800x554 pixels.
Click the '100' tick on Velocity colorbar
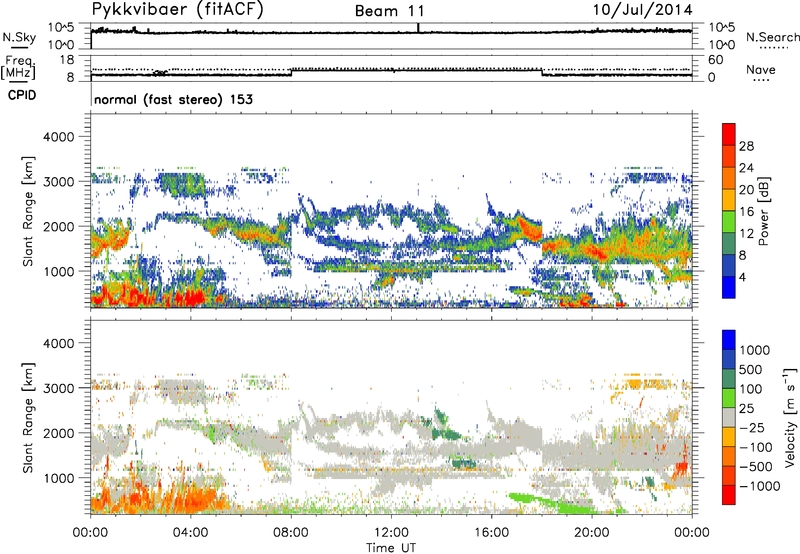(x=751, y=389)
